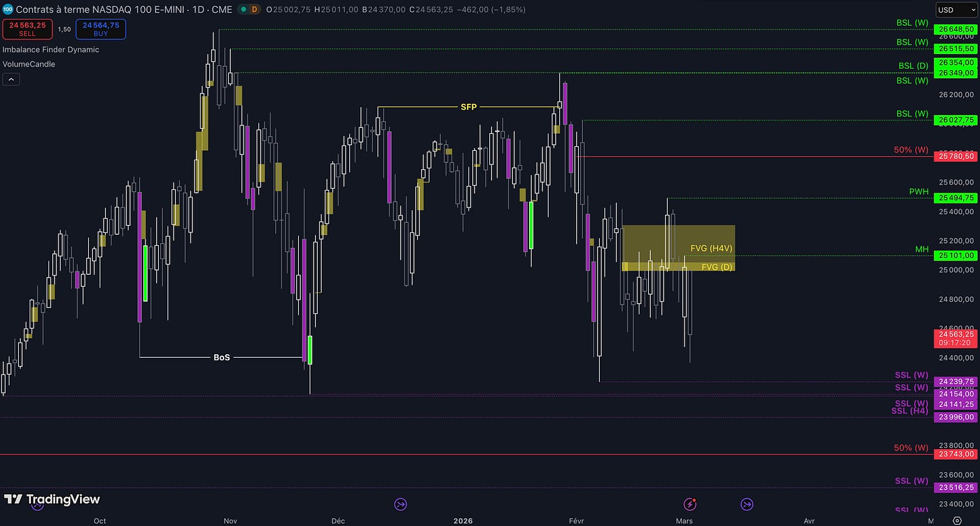Select the Imbalance Finder Dynamic indicator label
Screen dimensions: 980x526
50,50
